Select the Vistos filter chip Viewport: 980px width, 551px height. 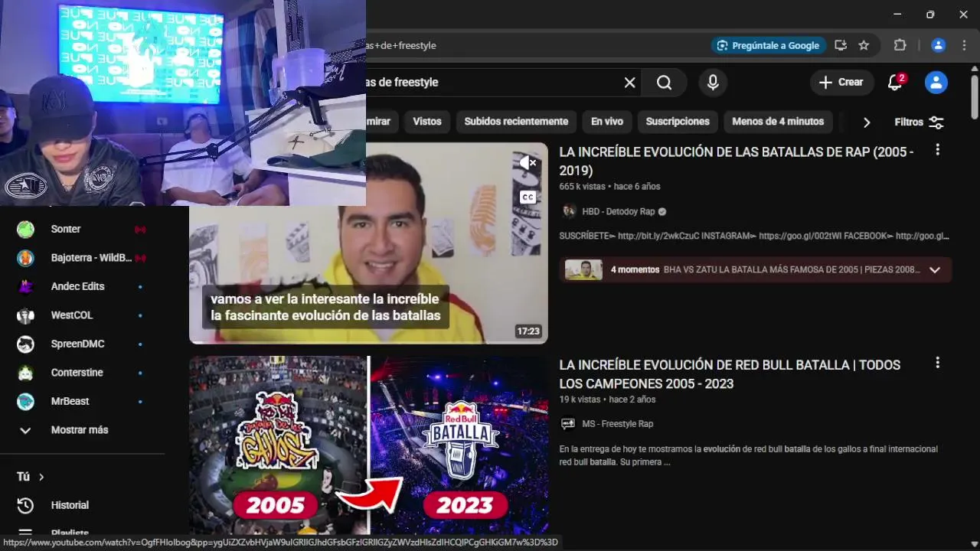click(x=427, y=122)
